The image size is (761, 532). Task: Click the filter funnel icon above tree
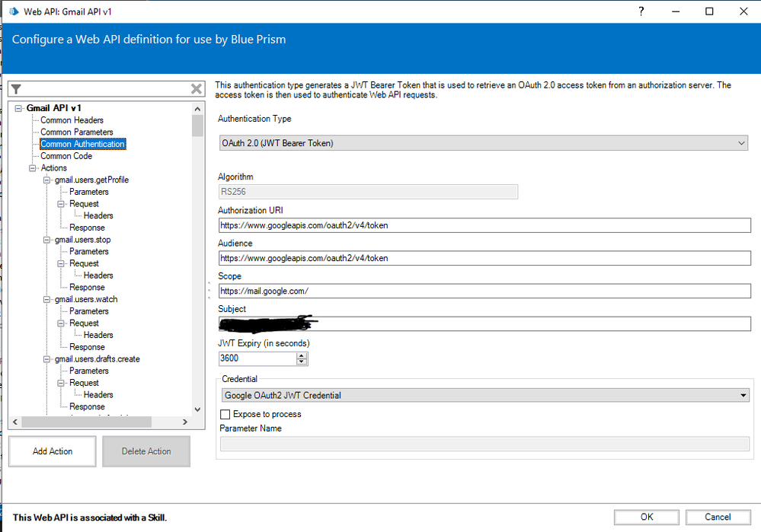[x=16, y=89]
